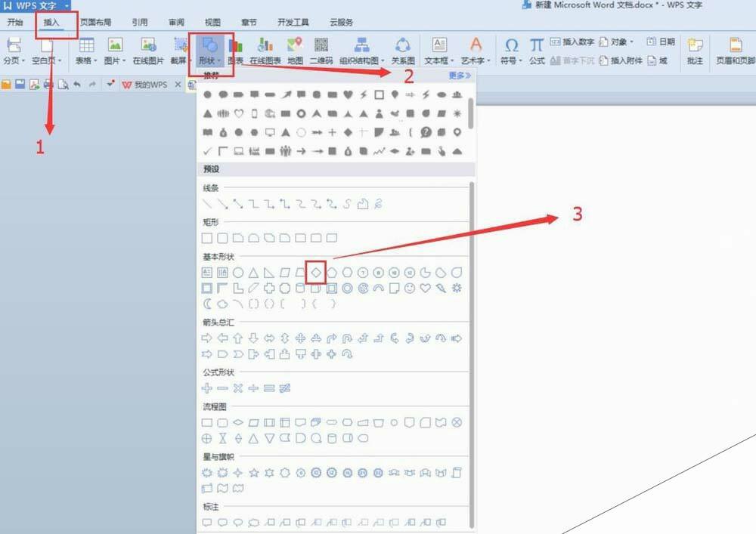Switch to the 引用 tab

coord(140,22)
